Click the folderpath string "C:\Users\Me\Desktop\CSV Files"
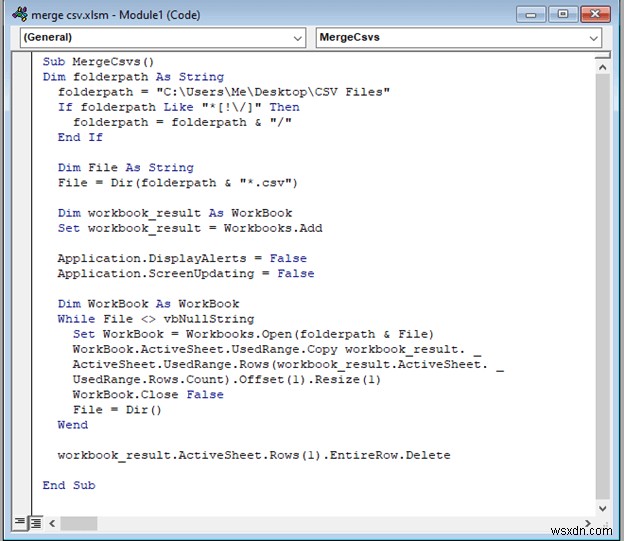 (x=273, y=92)
